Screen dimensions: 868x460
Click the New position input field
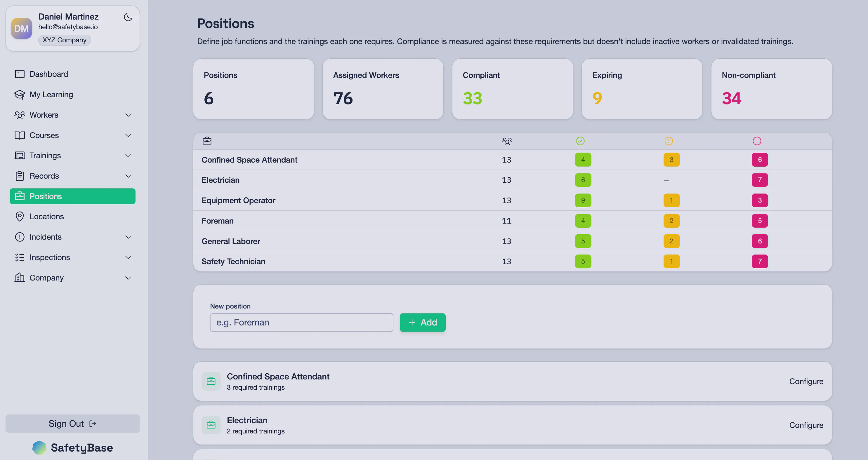[x=302, y=323]
